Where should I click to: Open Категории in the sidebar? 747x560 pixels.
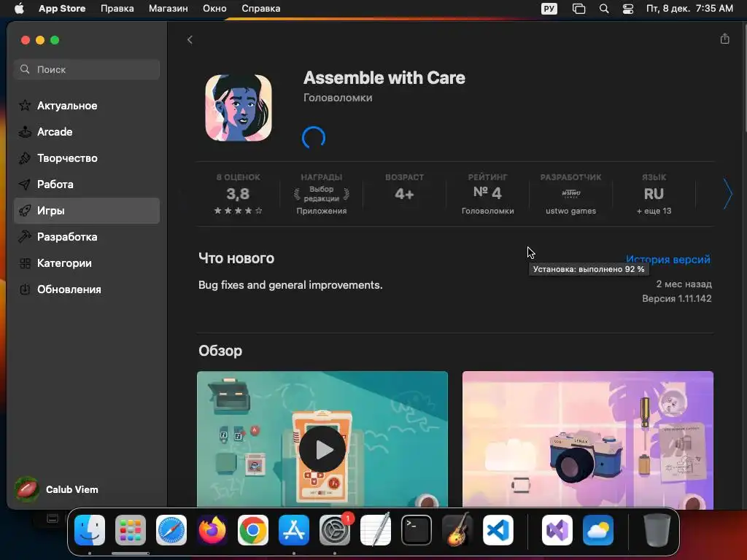pos(87,262)
